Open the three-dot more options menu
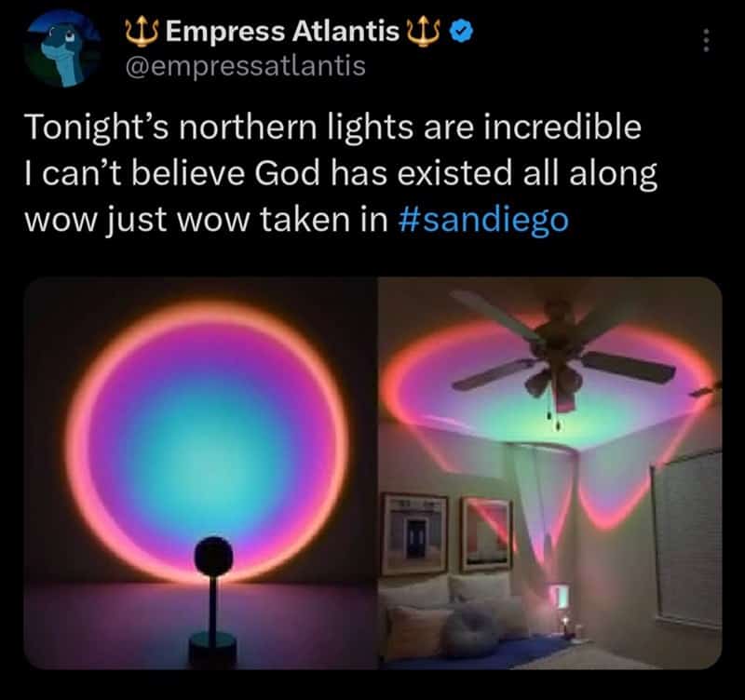Viewport: 745px width, 700px height. [707, 40]
